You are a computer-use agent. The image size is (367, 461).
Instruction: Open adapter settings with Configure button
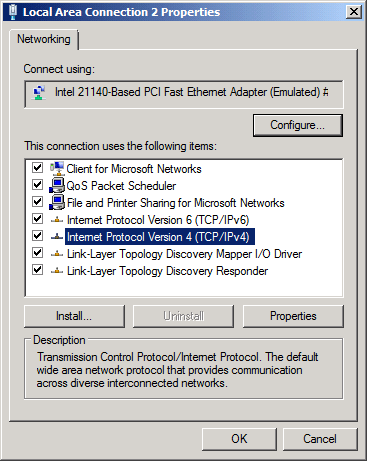tap(298, 125)
